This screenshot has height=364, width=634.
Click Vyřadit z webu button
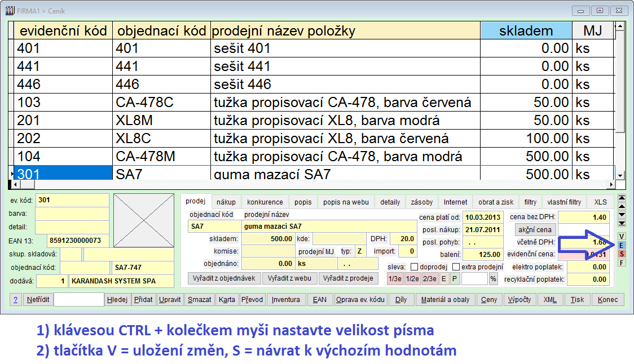[289, 278]
